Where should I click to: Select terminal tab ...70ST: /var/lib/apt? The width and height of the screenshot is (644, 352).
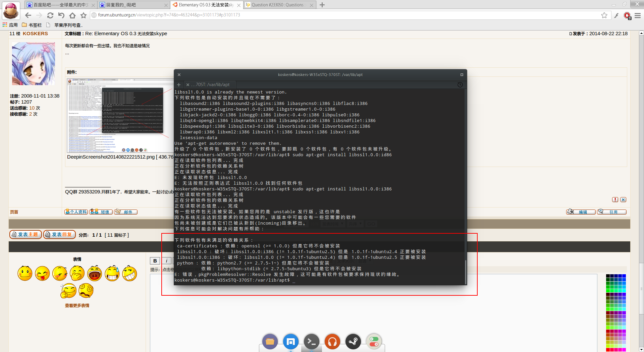(x=210, y=85)
